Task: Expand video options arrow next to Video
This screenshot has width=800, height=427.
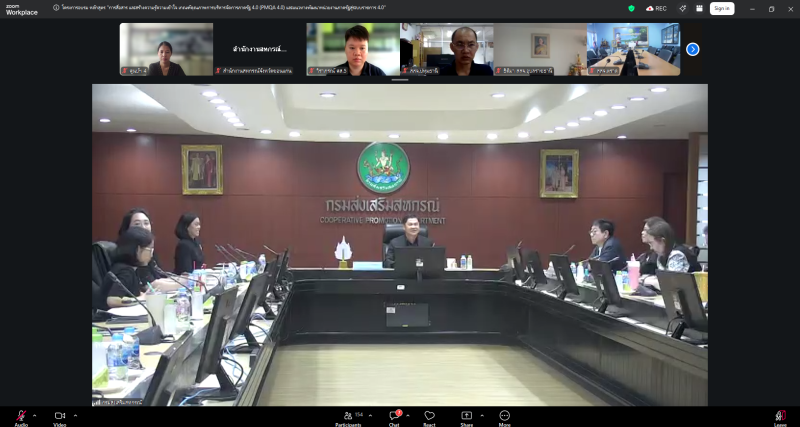Action: pos(75,415)
